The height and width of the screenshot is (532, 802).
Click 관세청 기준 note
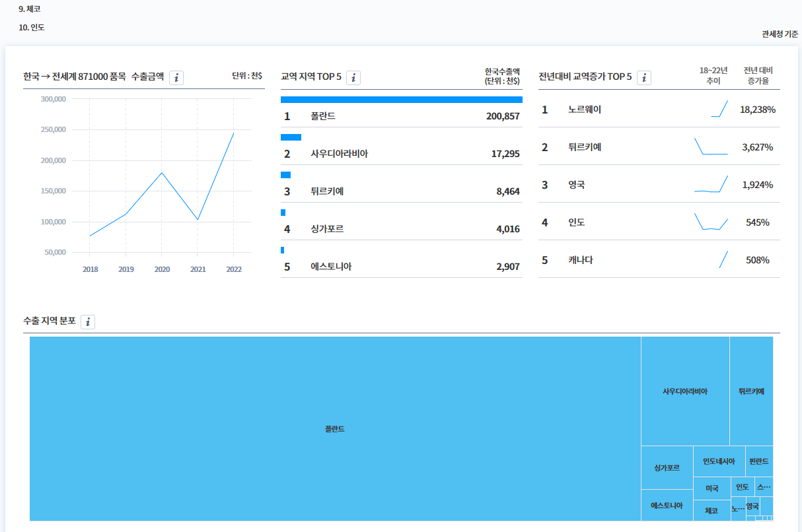pos(780,34)
